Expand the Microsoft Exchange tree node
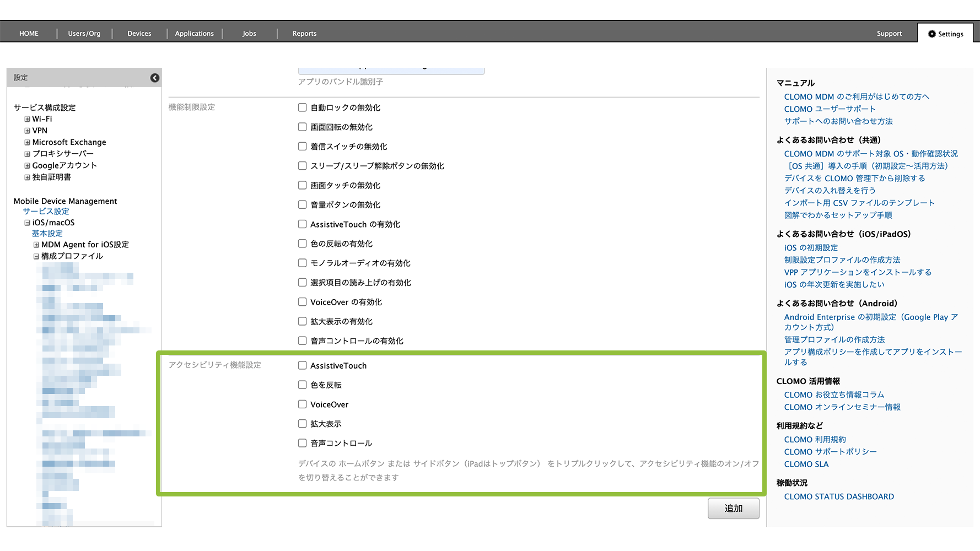 (x=27, y=142)
